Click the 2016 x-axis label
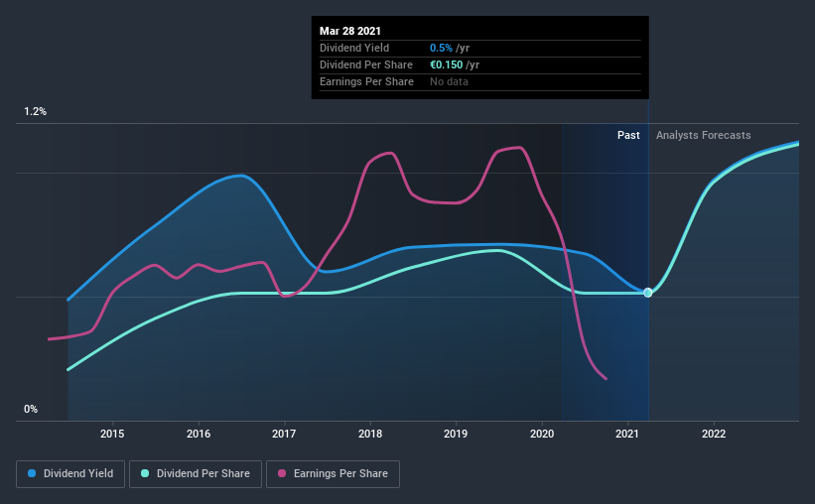 pos(199,434)
